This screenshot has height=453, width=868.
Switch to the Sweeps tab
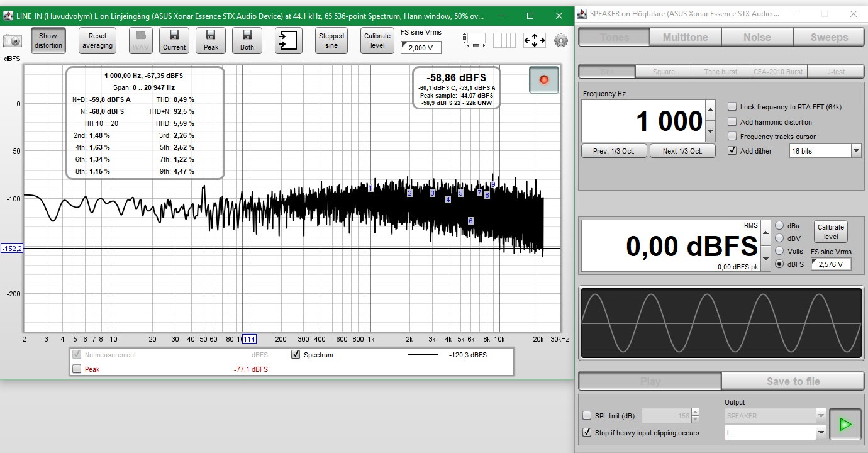tap(828, 37)
